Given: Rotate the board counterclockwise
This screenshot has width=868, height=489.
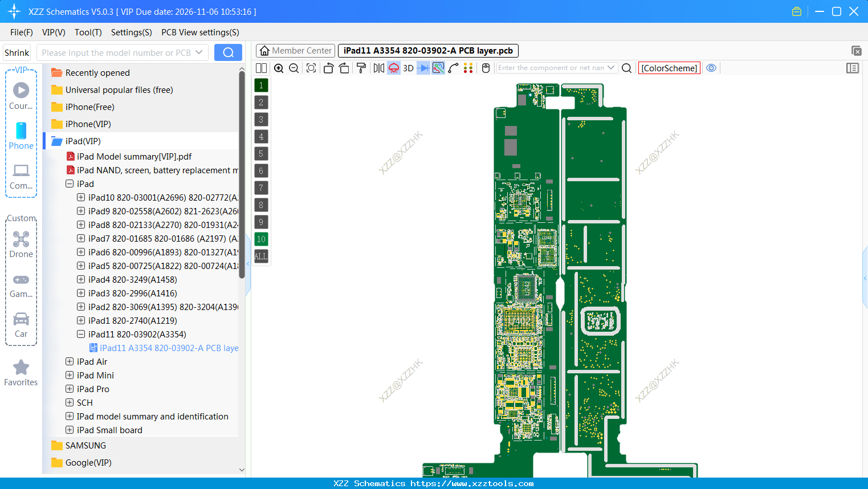Looking at the screenshot, I should tap(328, 68).
